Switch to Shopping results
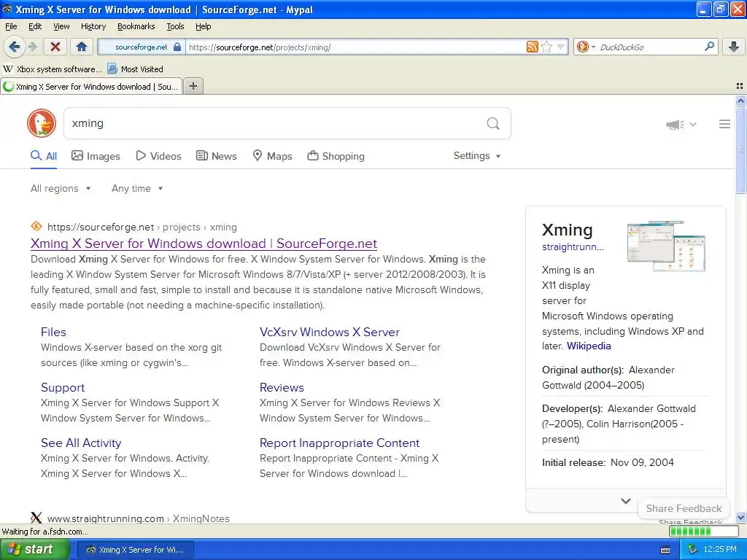 (336, 156)
